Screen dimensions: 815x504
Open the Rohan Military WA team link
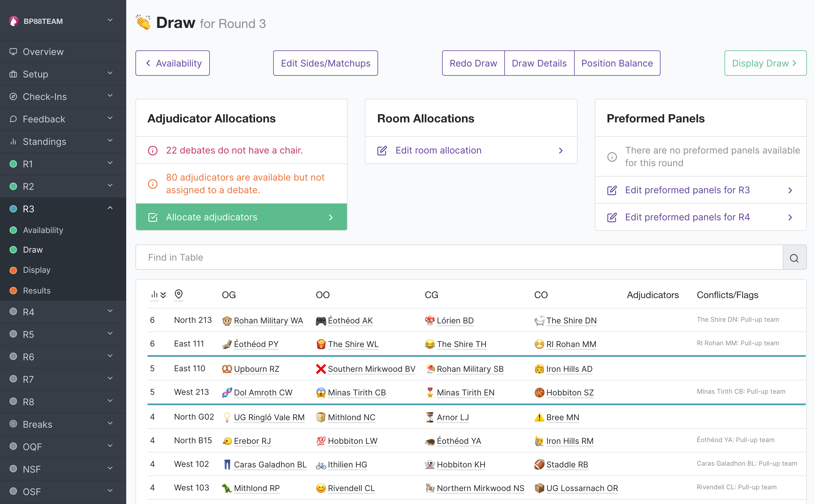(x=268, y=321)
